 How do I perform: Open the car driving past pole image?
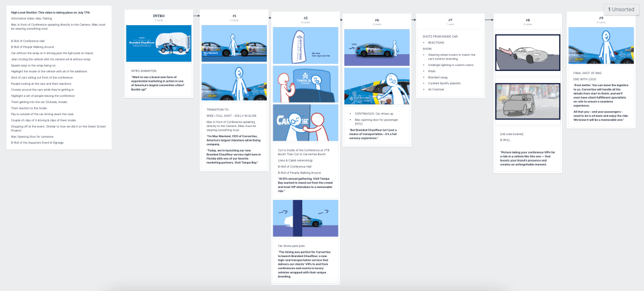click(305, 218)
